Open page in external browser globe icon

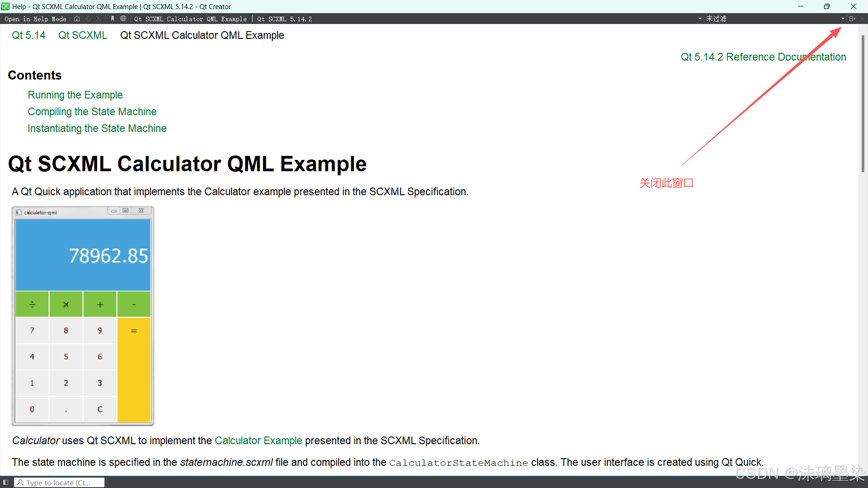tap(123, 19)
